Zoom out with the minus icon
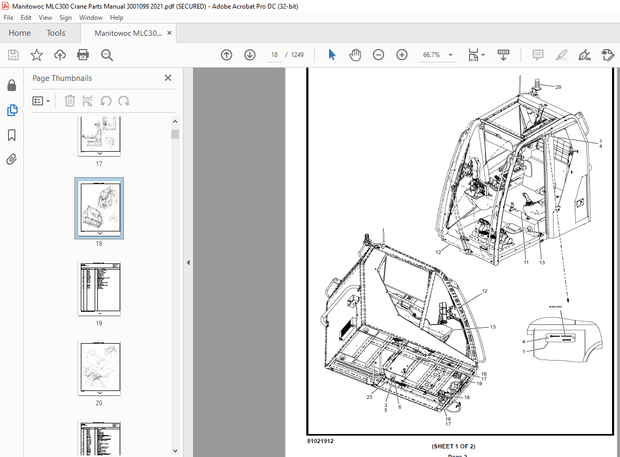Viewport: 620px width, 457px height. coord(378,55)
